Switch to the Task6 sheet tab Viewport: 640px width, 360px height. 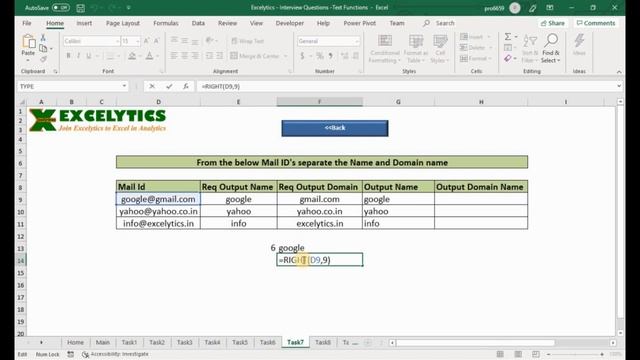click(268, 342)
